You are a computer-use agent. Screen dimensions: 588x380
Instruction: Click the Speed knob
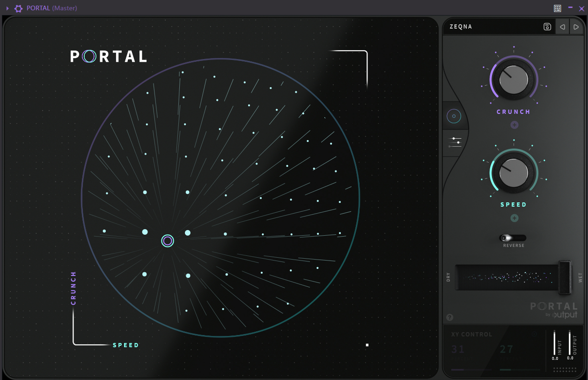(x=514, y=172)
